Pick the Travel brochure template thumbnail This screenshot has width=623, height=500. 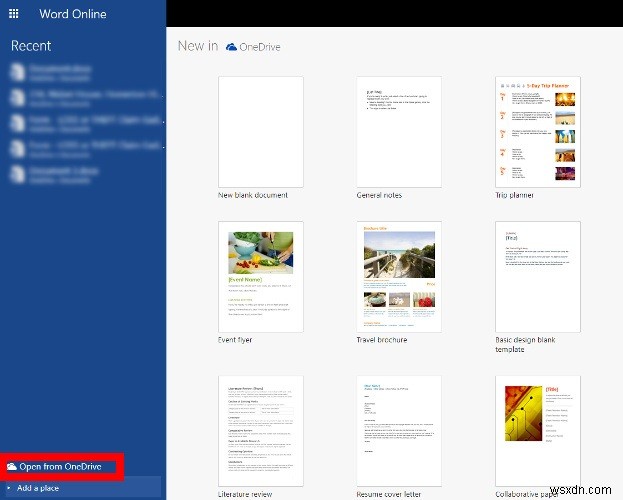(x=399, y=277)
